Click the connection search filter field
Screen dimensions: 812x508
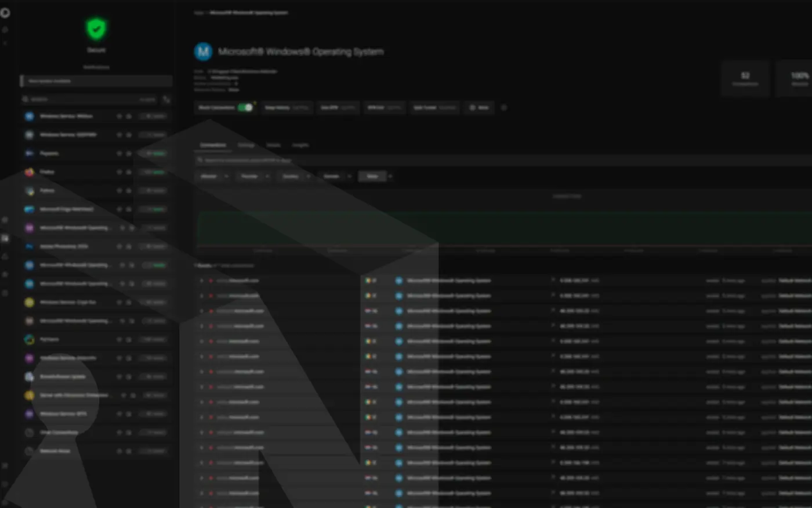[503, 160]
